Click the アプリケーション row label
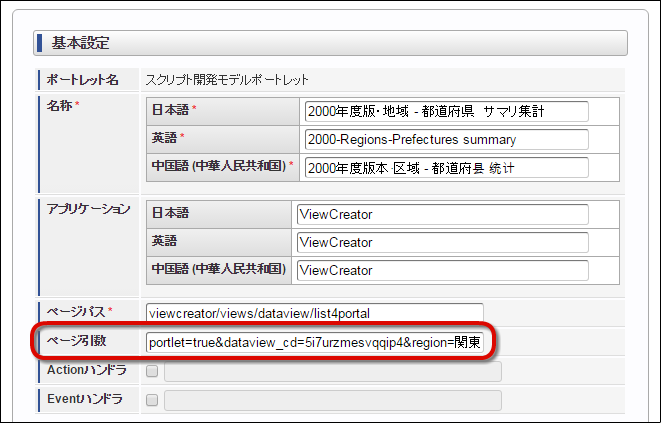 point(89,209)
